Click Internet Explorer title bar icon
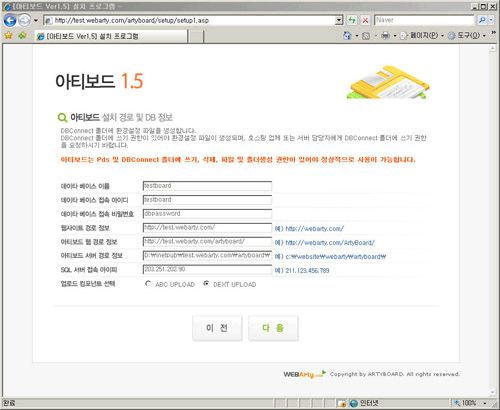Viewport: 500px width, 410px height. point(7,6)
